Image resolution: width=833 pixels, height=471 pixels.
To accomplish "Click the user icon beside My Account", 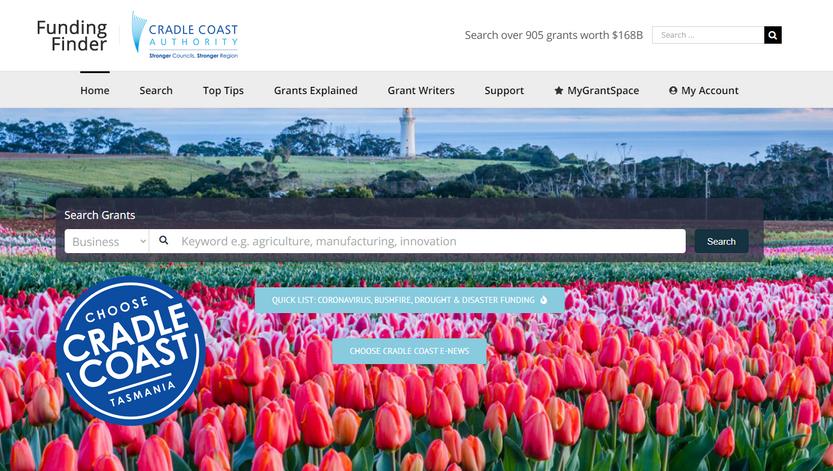I will click(x=673, y=90).
